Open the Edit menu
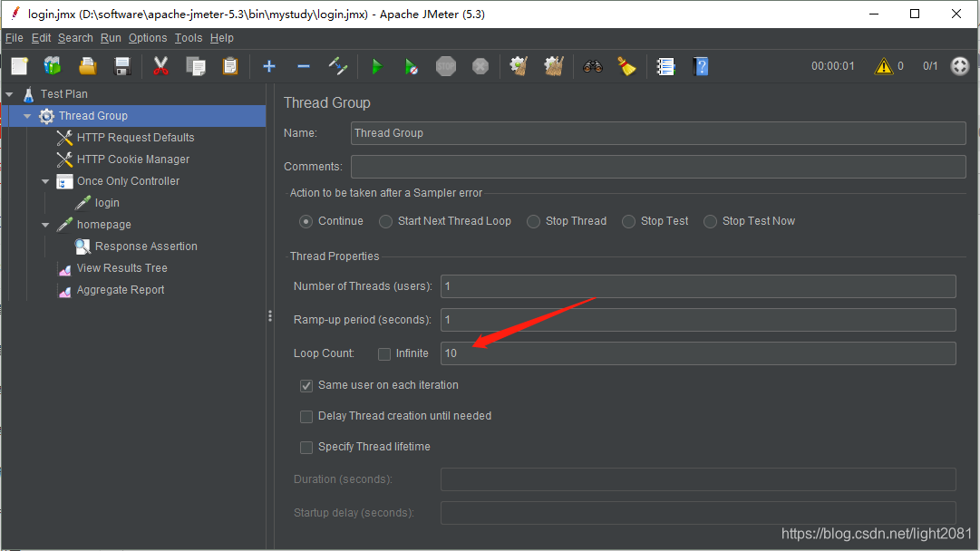Image resolution: width=980 pixels, height=551 pixels. tap(42, 38)
